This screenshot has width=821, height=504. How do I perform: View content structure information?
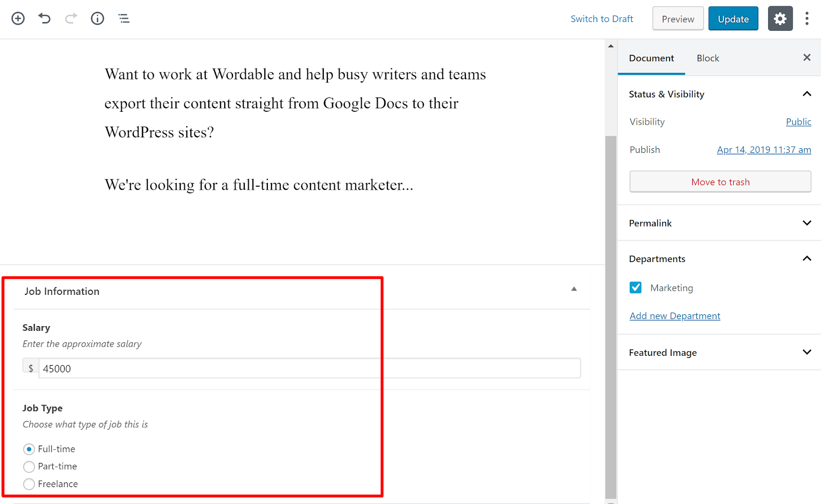tap(97, 18)
